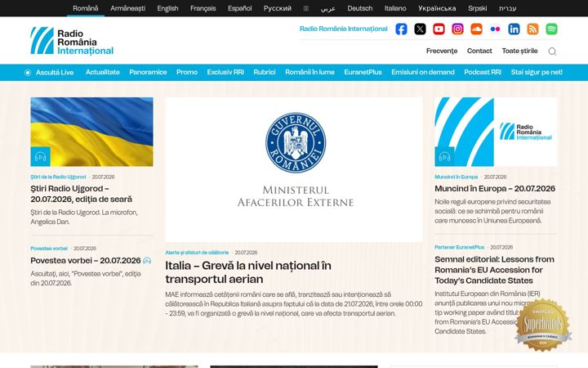Open article Povestea vorbei – 20.07.2026

click(x=86, y=261)
